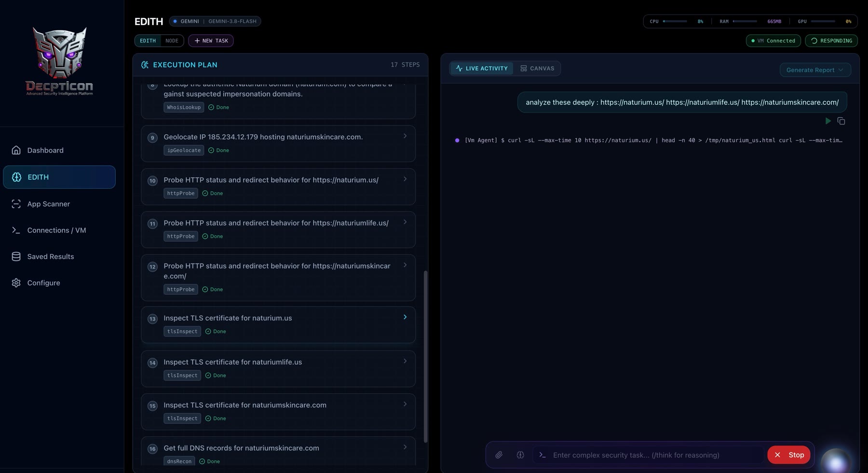868x473 pixels.
Task: Click the New Task button
Action: pos(211,41)
